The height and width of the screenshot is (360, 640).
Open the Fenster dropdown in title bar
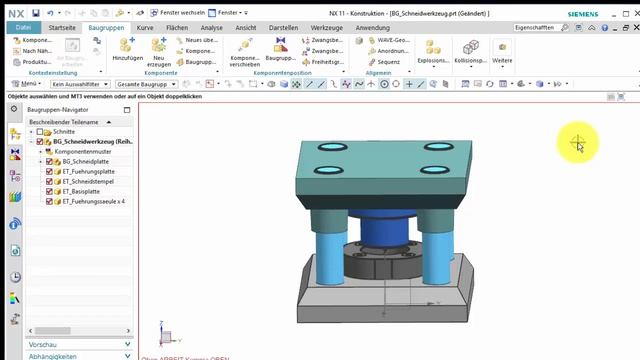[x=228, y=13]
